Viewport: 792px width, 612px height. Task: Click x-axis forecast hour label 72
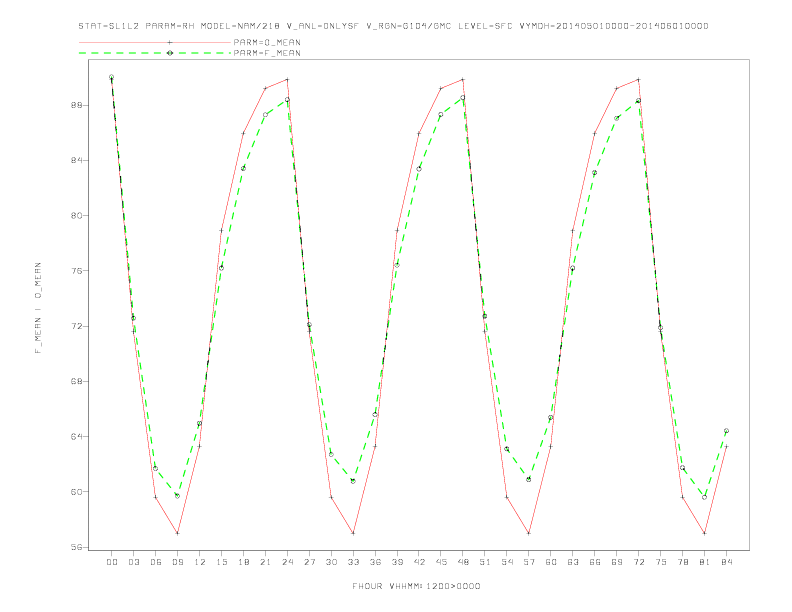pyautogui.click(x=638, y=562)
